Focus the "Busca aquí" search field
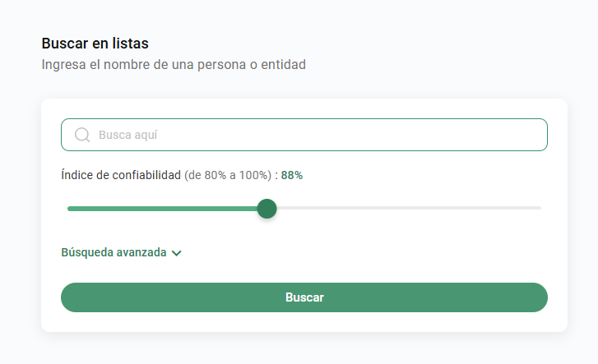598x364 pixels. [313, 135]
